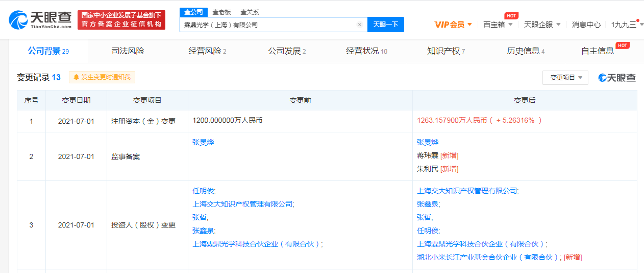Click 变更记录 13 section heading

point(39,77)
